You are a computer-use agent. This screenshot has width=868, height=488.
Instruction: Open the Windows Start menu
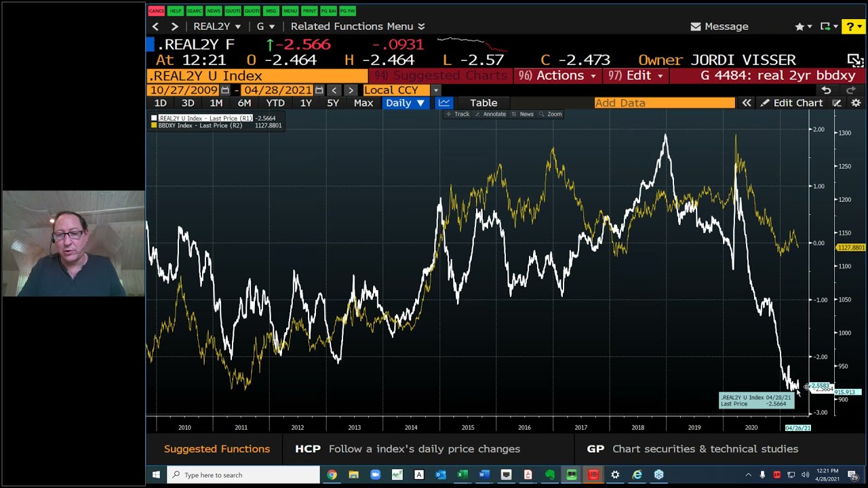coord(156,475)
